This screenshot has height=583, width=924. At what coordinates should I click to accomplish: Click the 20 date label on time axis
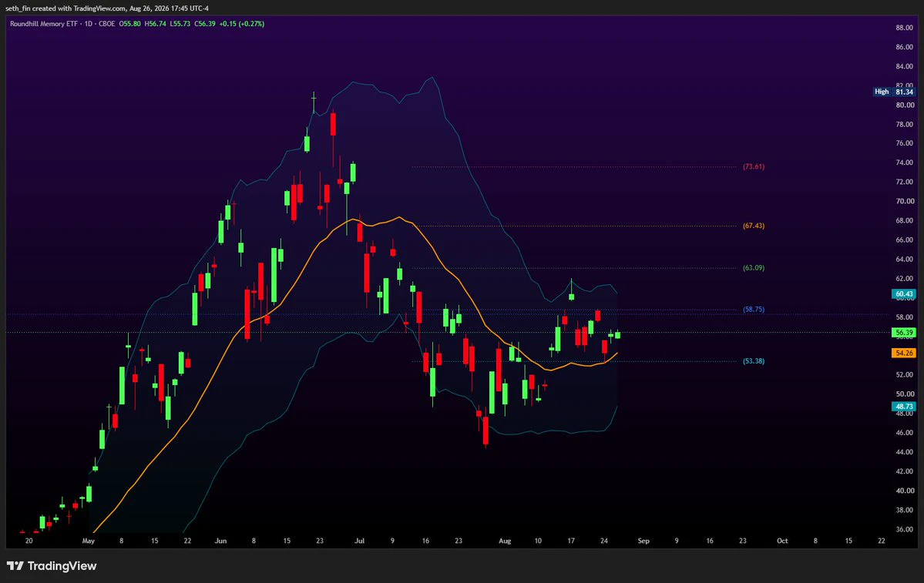[x=29, y=541]
